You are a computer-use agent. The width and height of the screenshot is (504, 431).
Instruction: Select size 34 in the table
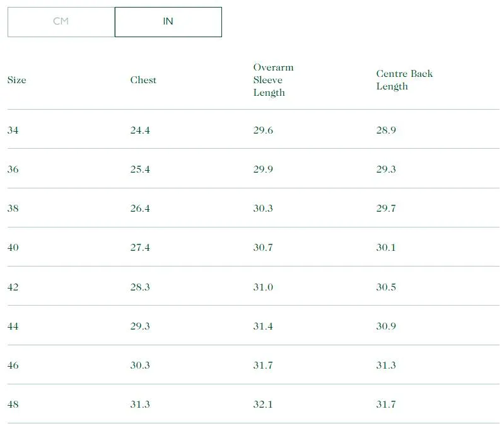point(13,130)
